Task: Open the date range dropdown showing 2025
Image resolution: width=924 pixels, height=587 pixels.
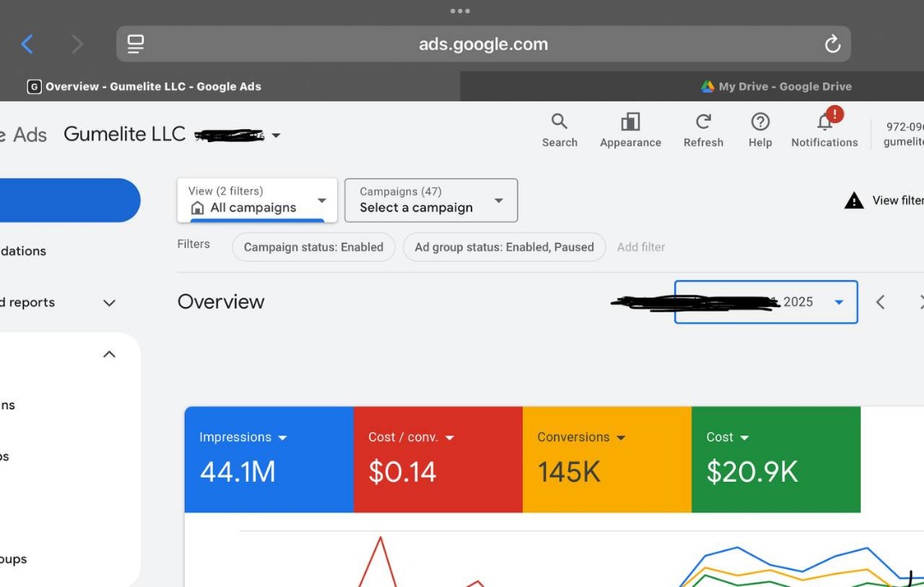Action: point(766,302)
